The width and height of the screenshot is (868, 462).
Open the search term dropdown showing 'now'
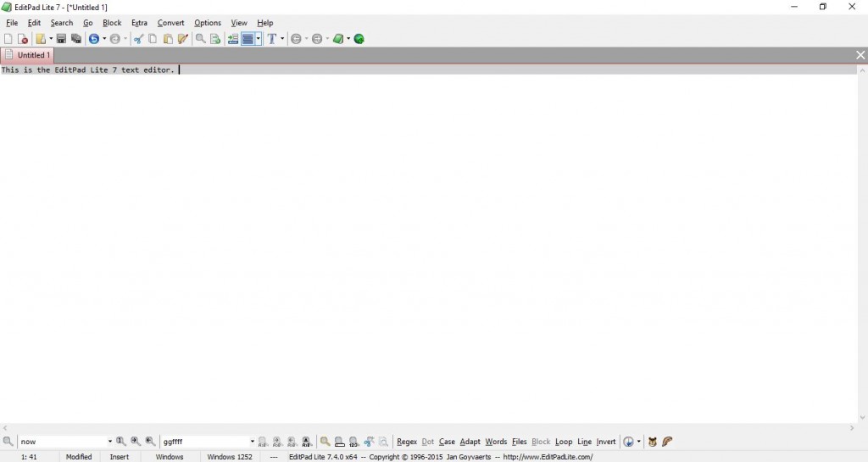point(109,442)
